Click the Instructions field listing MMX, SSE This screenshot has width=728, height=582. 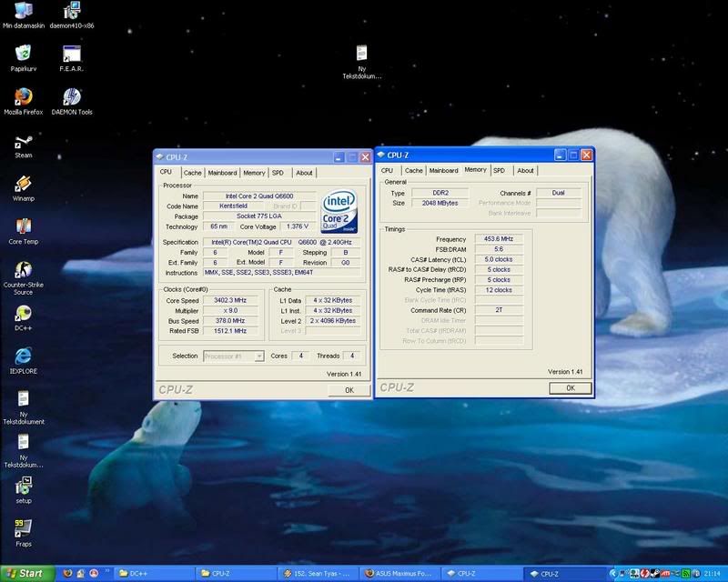pyautogui.click(x=281, y=273)
